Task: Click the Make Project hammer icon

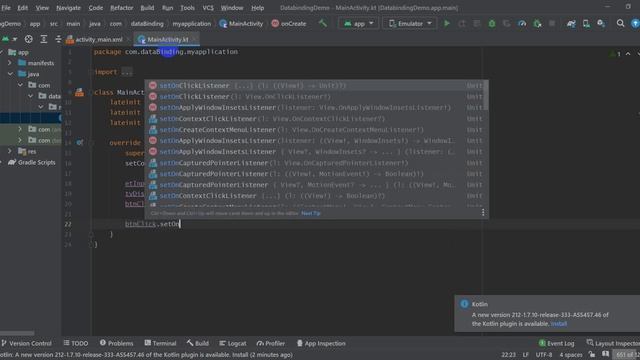Action: point(323,23)
